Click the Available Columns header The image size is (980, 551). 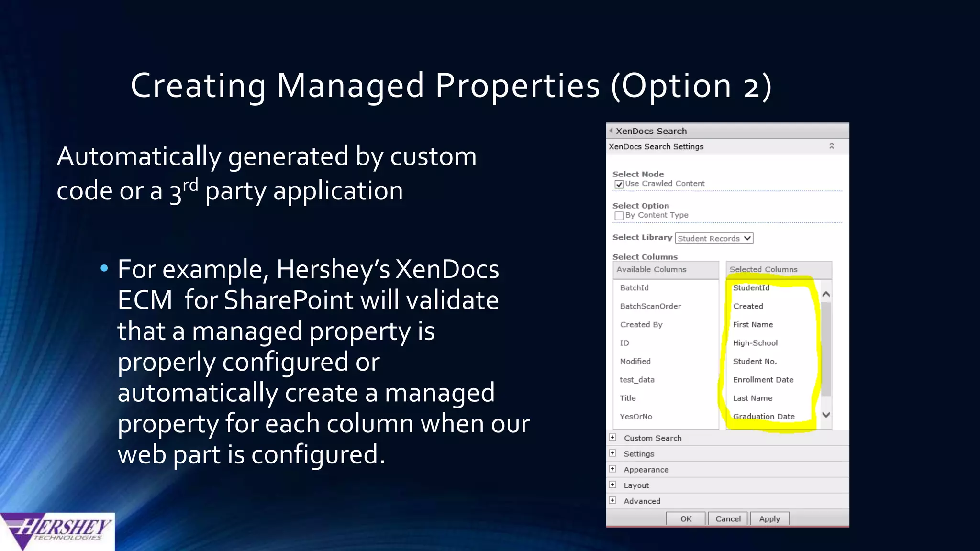pyautogui.click(x=666, y=270)
